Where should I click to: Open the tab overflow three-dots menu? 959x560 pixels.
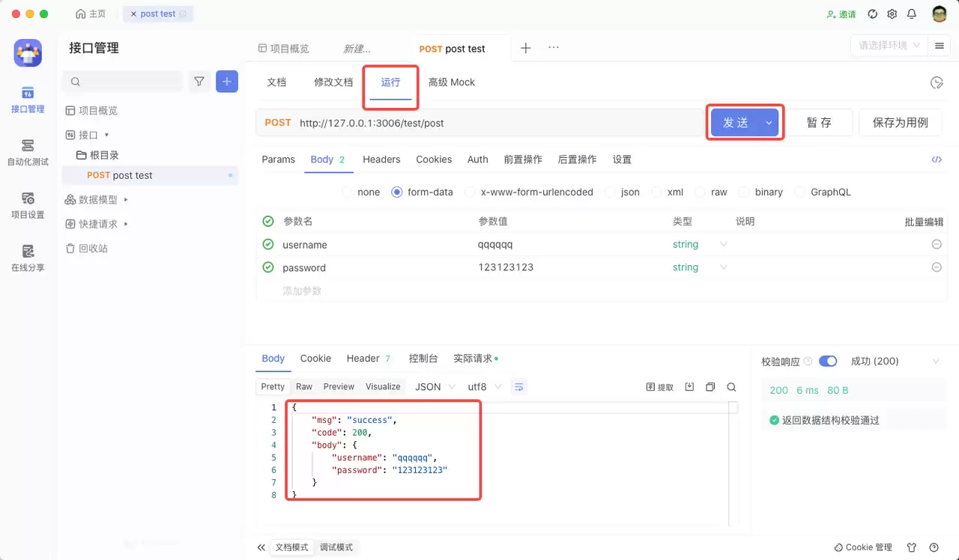tap(554, 47)
